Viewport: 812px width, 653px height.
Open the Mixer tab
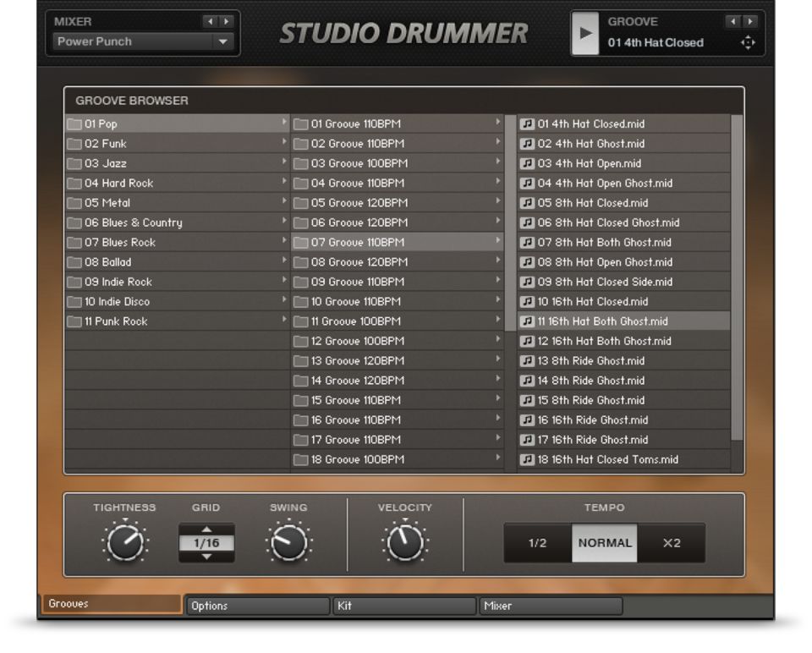[x=551, y=606]
